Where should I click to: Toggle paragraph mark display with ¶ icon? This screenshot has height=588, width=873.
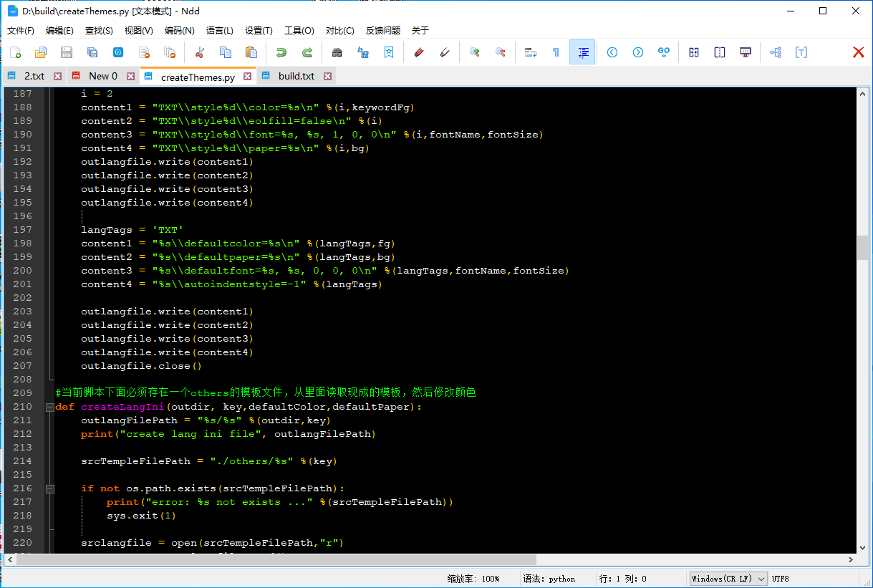click(x=556, y=52)
